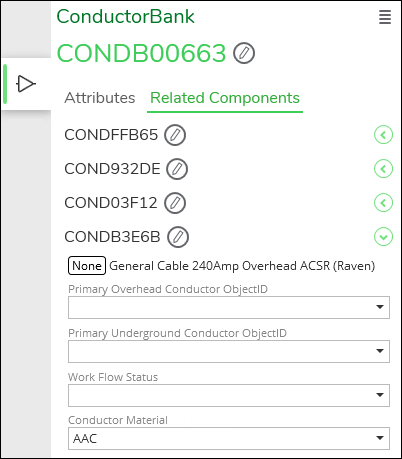This screenshot has width=402, height=459.
Task: Expand the COND03F12 row chevron
Action: (x=383, y=203)
